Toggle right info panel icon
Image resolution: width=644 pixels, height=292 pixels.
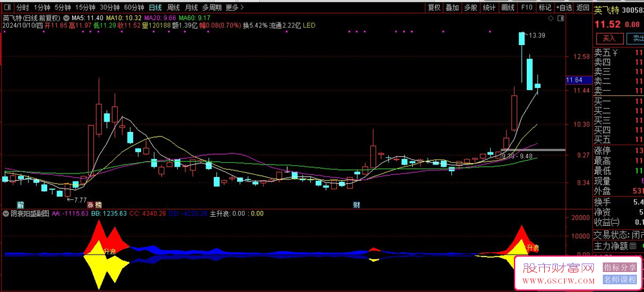[561, 19]
